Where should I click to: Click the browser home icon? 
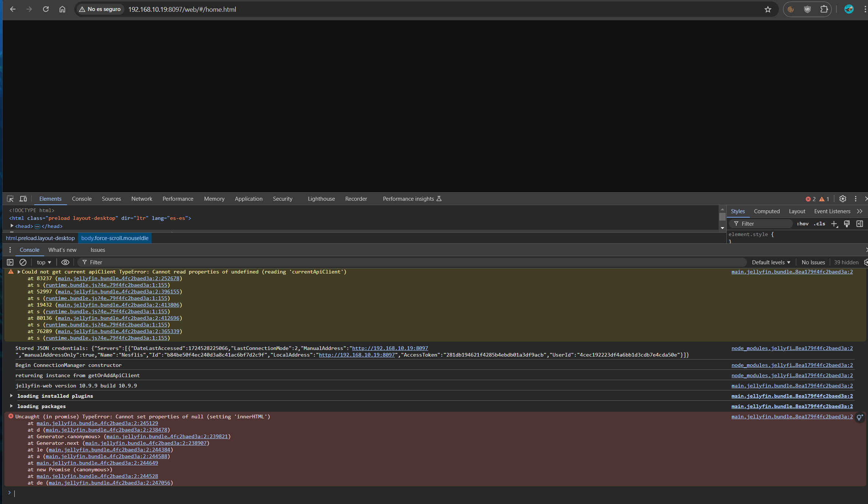click(62, 10)
